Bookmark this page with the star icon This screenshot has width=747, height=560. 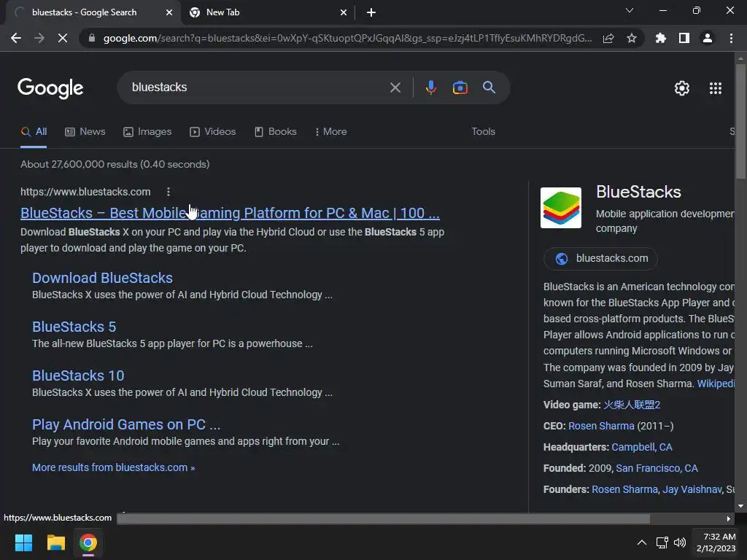[x=632, y=38]
